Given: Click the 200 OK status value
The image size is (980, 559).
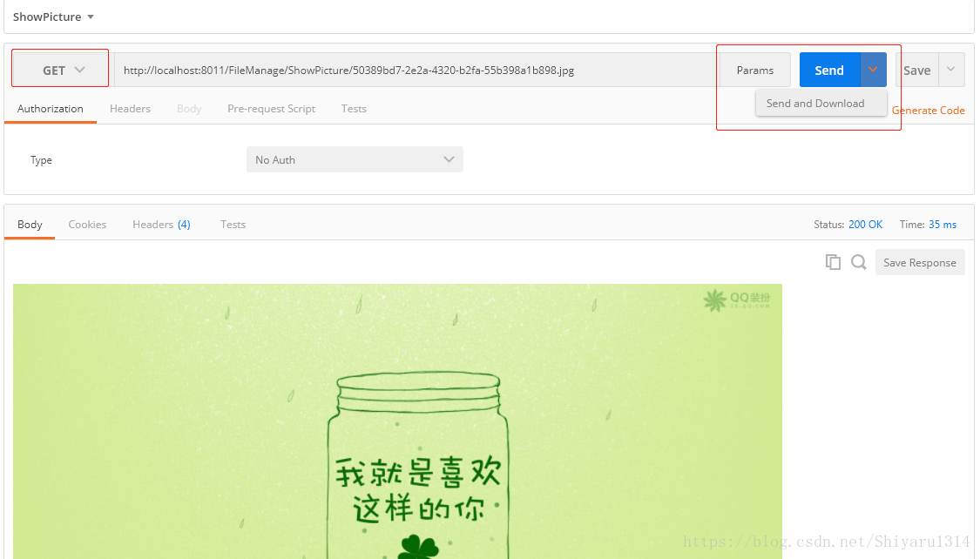Looking at the screenshot, I should [x=866, y=225].
